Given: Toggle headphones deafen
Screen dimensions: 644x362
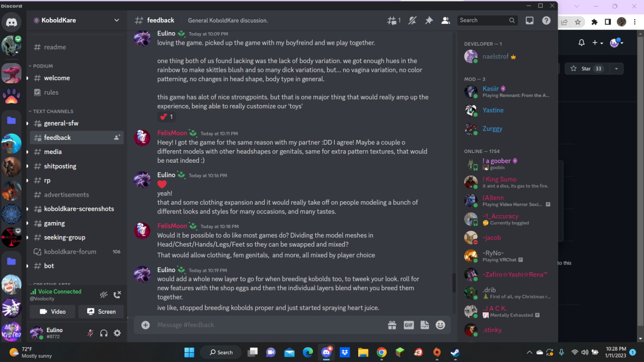Looking at the screenshot, I should click(x=104, y=333).
